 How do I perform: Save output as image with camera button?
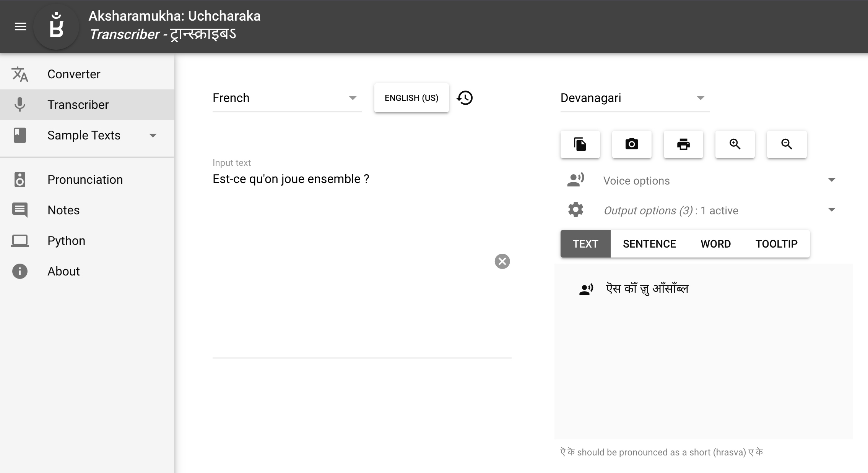[632, 144]
